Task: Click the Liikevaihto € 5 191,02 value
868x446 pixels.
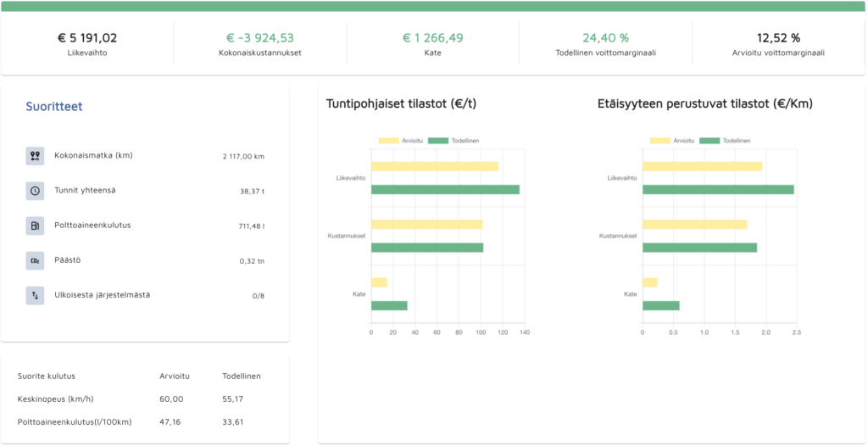Action: [87, 38]
